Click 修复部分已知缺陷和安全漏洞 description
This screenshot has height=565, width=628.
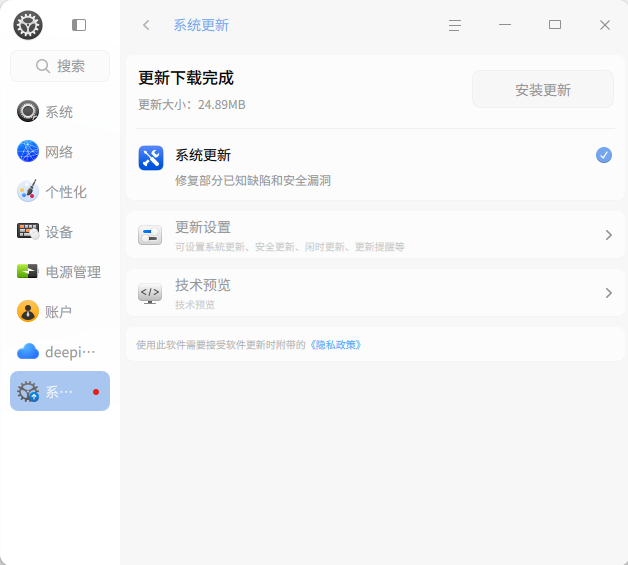[x=253, y=181]
